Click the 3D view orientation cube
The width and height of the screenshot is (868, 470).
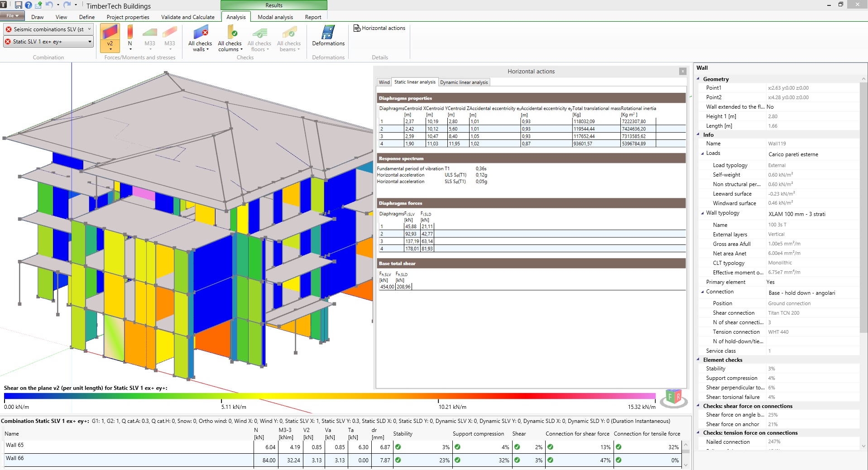(x=674, y=397)
